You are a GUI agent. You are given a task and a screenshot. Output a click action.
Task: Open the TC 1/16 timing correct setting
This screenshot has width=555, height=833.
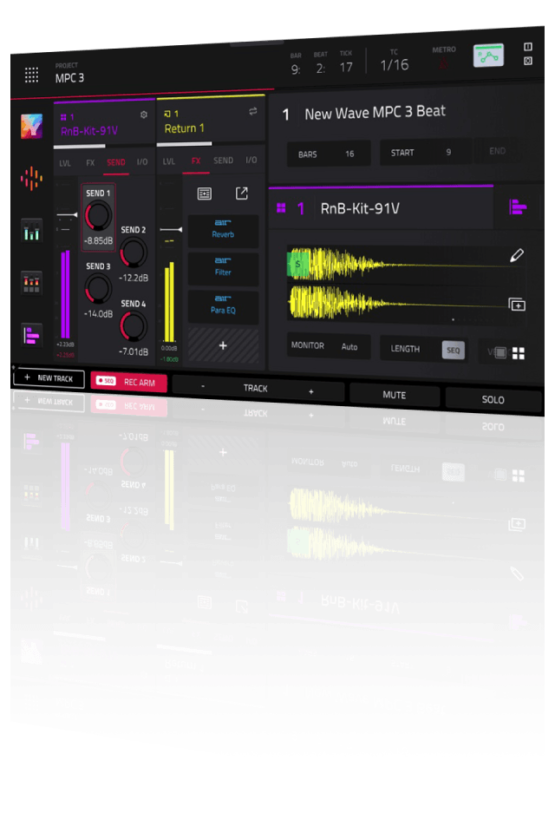[394, 65]
